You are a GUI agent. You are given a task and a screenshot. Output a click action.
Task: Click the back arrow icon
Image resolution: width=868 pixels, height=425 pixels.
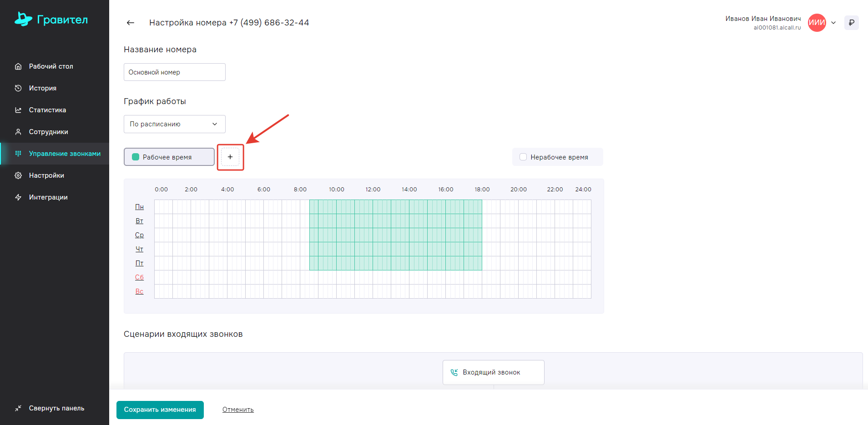click(x=131, y=23)
